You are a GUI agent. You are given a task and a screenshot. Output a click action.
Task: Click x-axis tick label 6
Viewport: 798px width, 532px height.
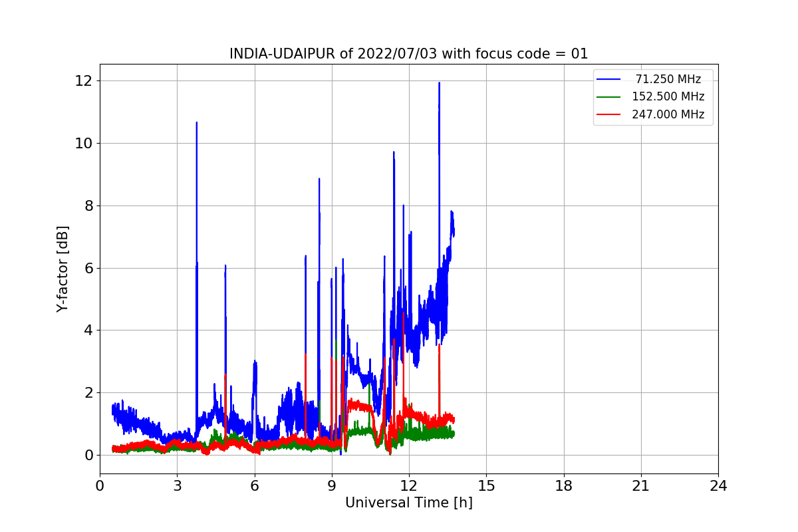point(254,485)
